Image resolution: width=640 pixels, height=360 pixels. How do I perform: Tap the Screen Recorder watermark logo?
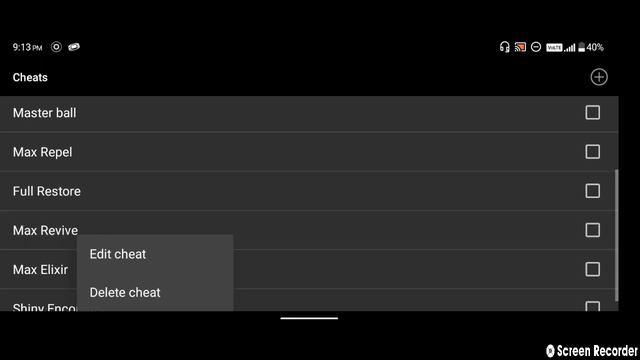(x=591, y=351)
